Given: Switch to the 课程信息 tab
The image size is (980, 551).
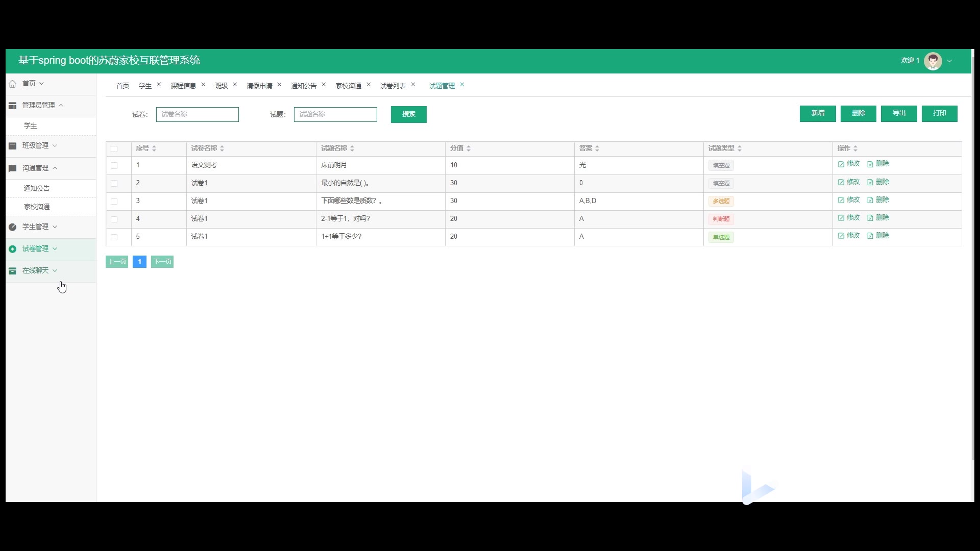Looking at the screenshot, I should 183,86.
